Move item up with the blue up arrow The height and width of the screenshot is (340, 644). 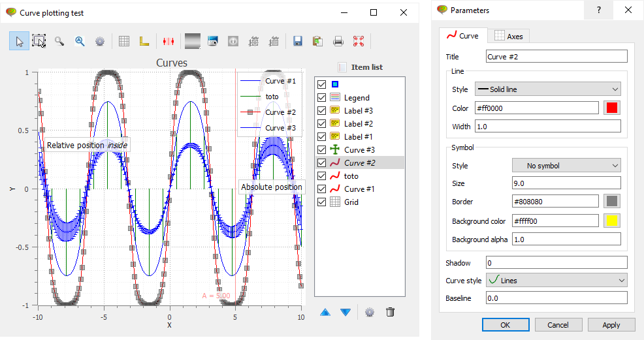point(325,312)
